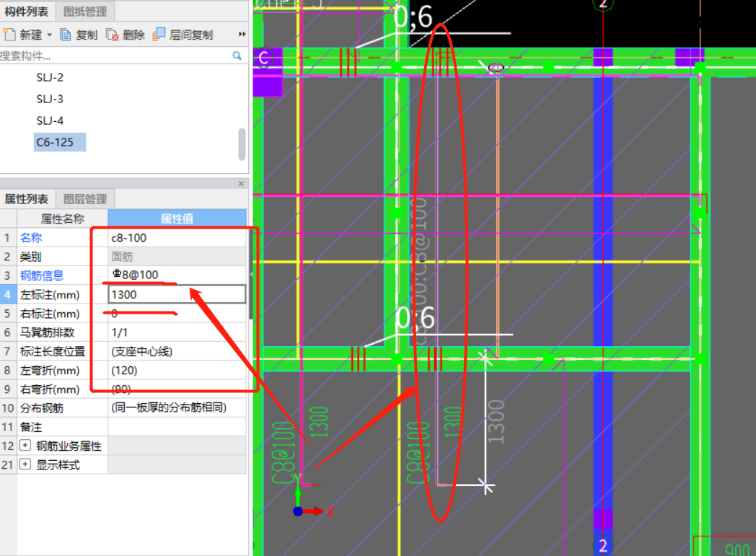Select SLJ-3 in component list
The image size is (756, 556).
[x=50, y=99]
